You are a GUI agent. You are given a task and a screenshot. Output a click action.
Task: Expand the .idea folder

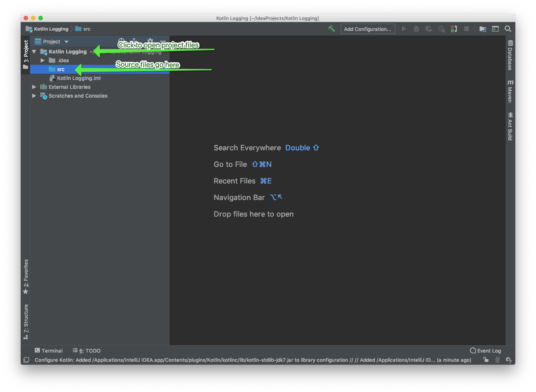(x=42, y=60)
